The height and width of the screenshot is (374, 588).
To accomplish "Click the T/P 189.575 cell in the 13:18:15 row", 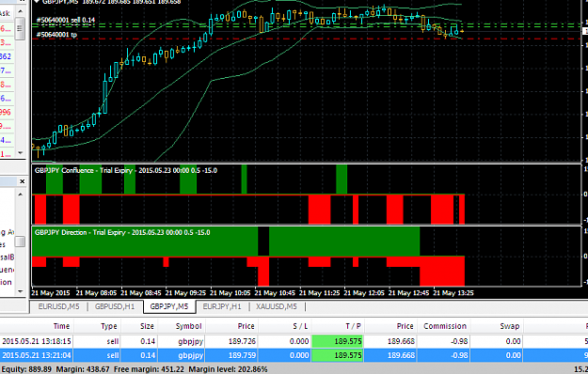I will 338,341.
